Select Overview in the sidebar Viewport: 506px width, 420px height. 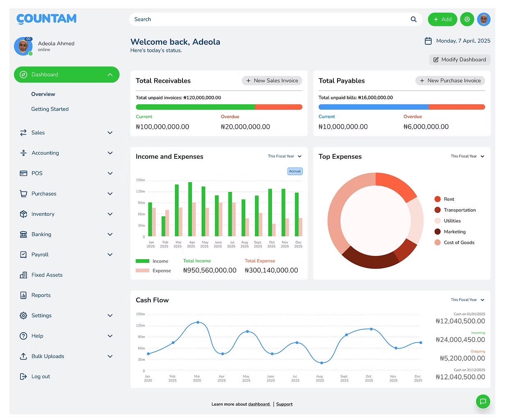(x=43, y=94)
